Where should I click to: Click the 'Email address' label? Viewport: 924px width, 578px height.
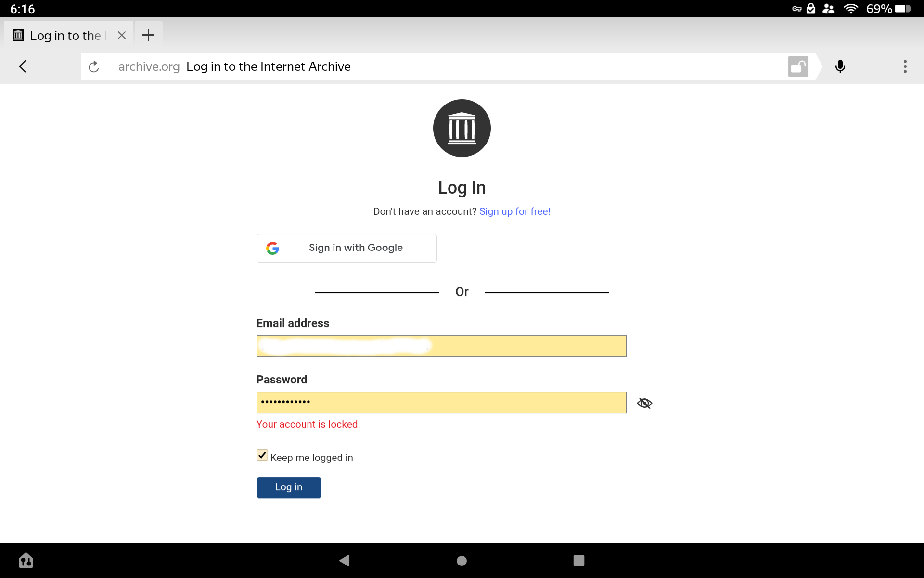point(293,323)
